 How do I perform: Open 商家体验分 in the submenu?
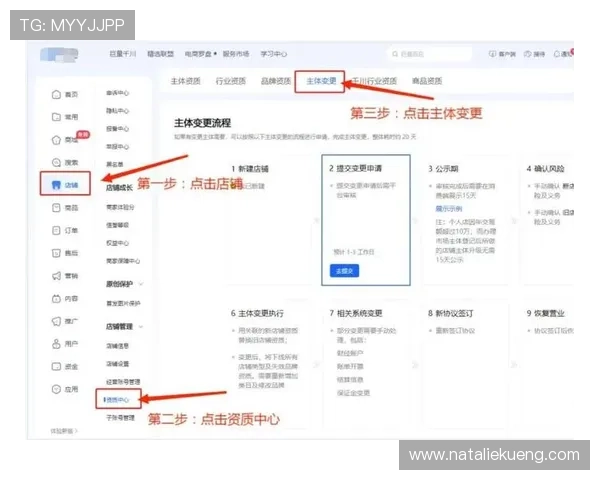tap(120, 207)
